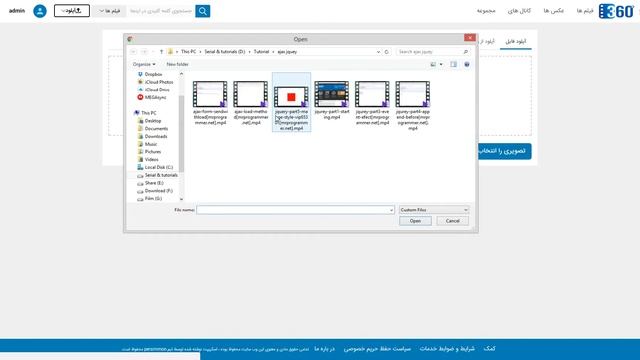Select the Serial & tutorials drive in sidebar
This screenshot has height=360, width=640.
[161, 175]
